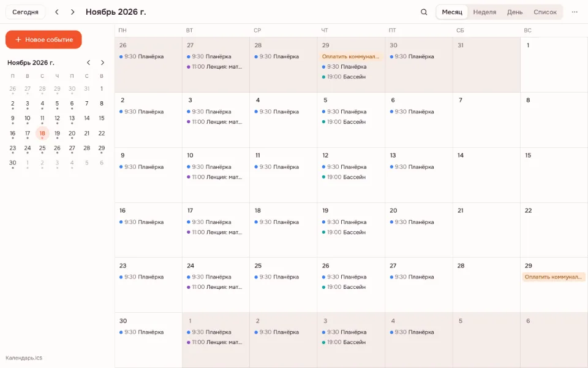
Task: Open 11:00 Лекция event on November 24
Action: coord(214,287)
